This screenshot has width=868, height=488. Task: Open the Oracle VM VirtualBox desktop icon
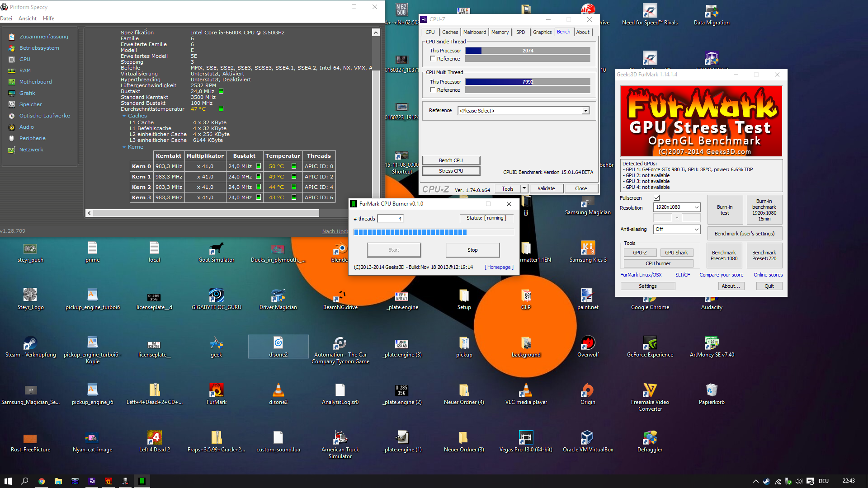point(588,438)
